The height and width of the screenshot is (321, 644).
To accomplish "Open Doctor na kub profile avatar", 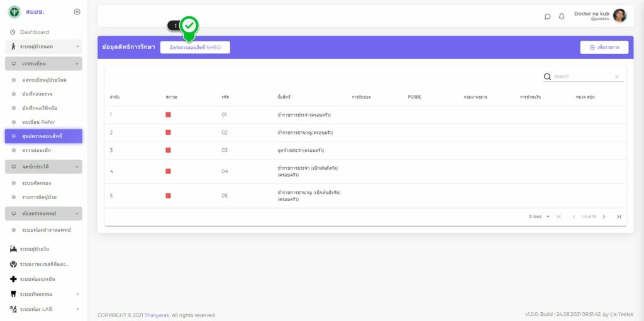I will click(619, 16).
